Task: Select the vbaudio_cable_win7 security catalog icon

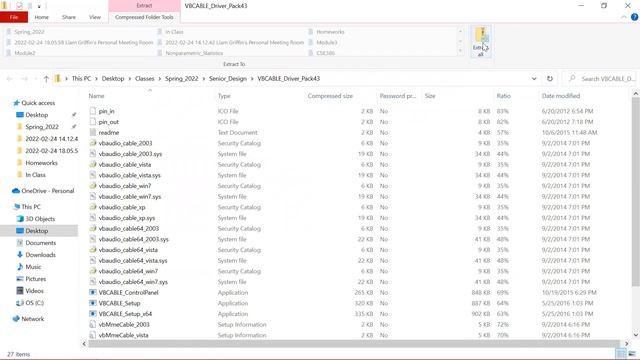Action: (x=93, y=186)
